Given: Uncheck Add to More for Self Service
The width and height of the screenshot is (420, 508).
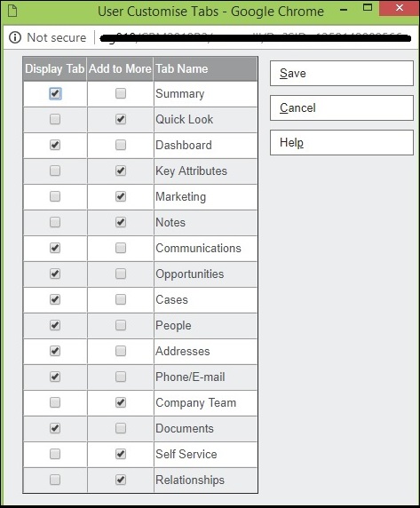Looking at the screenshot, I should pos(121,454).
